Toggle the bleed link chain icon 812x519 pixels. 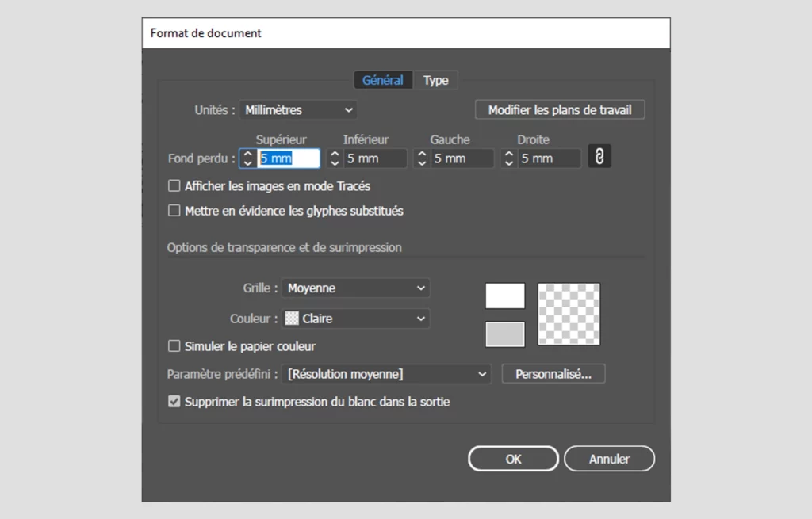pyautogui.click(x=599, y=156)
